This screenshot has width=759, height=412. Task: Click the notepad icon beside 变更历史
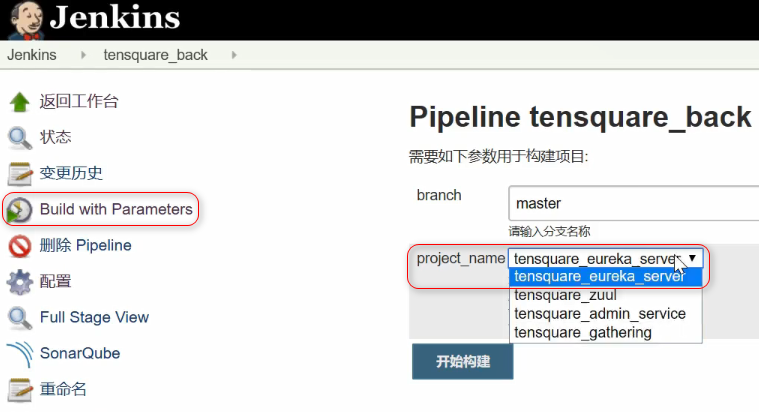click(20, 173)
